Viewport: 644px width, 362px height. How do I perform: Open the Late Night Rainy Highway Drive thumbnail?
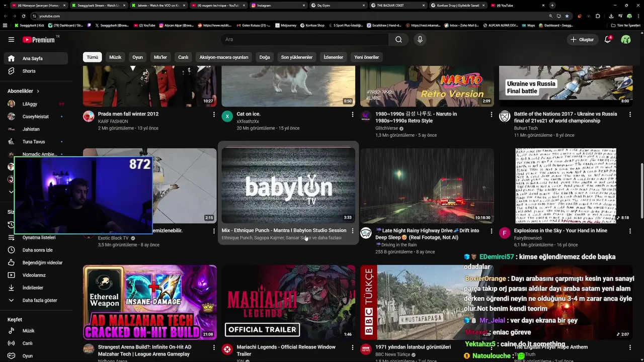click(x=427, y=185)
